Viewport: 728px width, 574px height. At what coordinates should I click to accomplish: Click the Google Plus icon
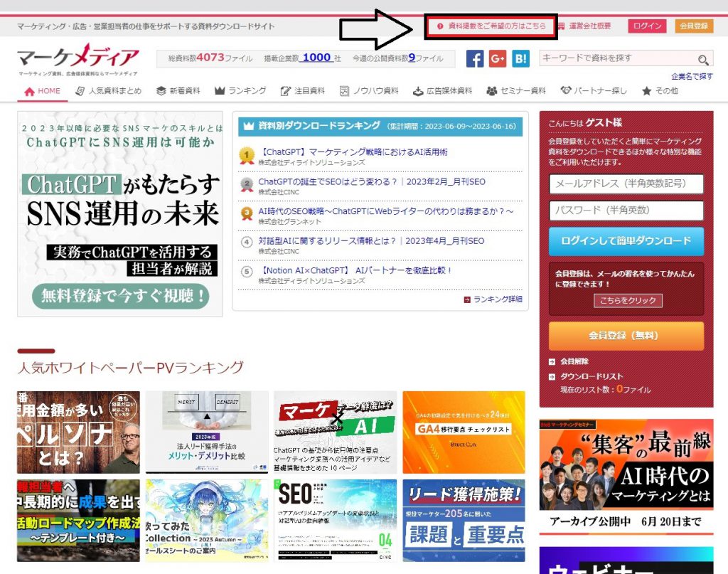[x=498, y=59]
